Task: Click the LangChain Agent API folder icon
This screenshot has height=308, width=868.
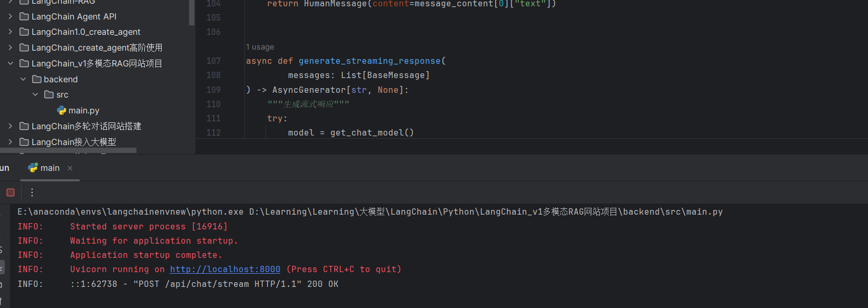Action: 24,17
